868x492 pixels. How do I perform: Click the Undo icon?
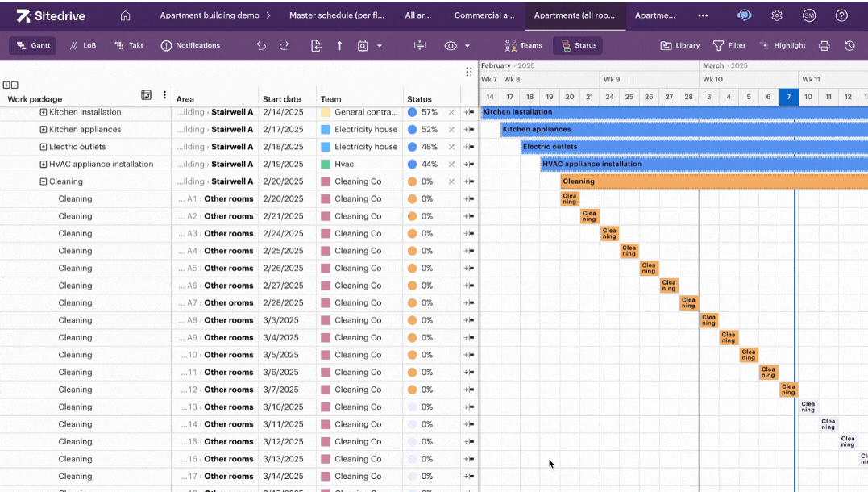tap(260, 45)
